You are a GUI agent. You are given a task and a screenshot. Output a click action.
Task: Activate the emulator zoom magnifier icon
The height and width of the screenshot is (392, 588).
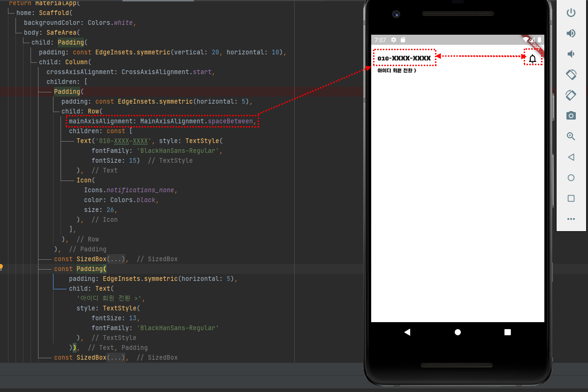[x=571, y=136]
